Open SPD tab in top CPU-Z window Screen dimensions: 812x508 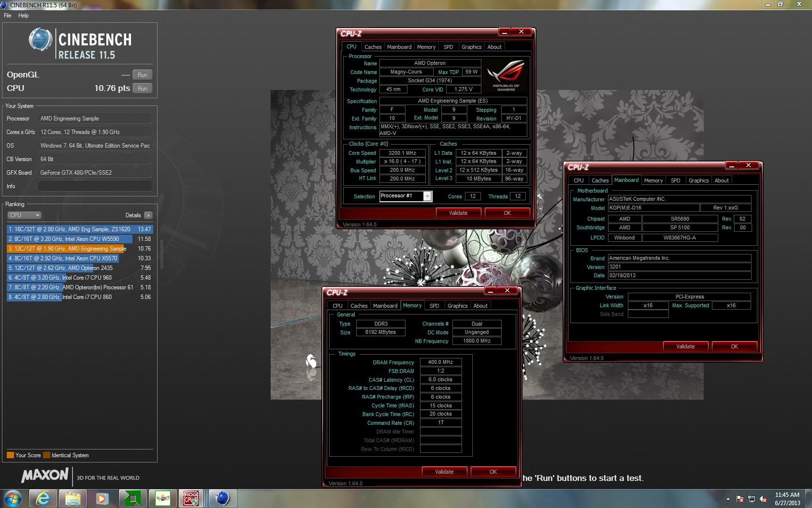pos(449,47)
